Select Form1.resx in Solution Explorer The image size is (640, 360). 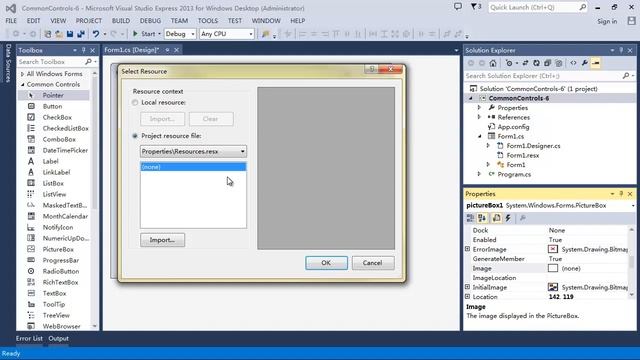[x=522, y=156]
